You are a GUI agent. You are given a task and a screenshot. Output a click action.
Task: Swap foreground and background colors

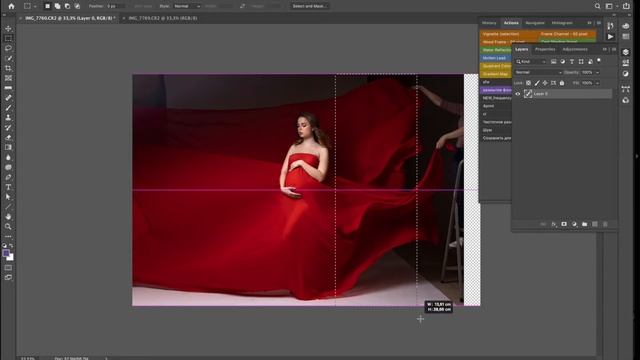pyautogui.click(x=11, y=246)
